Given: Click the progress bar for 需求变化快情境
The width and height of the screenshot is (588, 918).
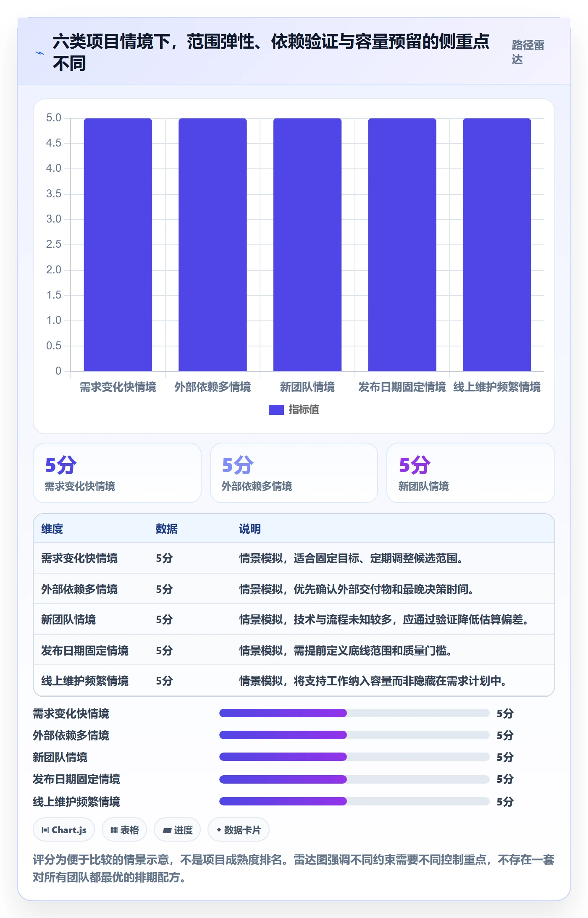Looking at the screenshot, I should tap(354, 713).
